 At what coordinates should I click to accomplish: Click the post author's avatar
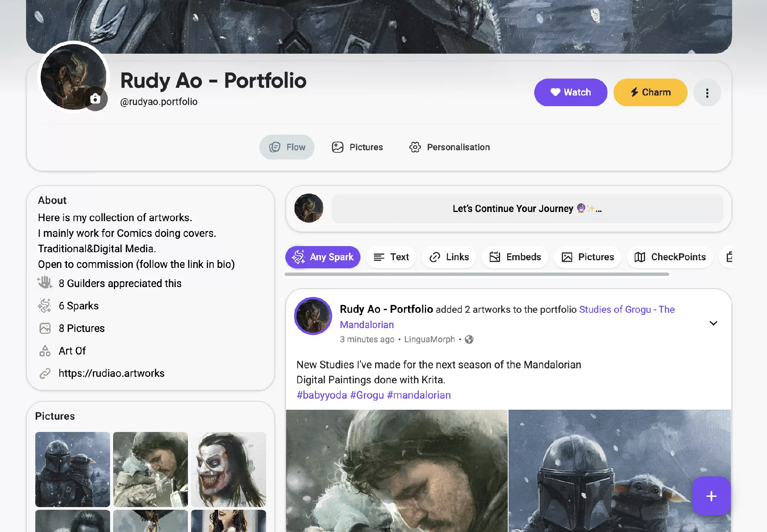[313, 316]
